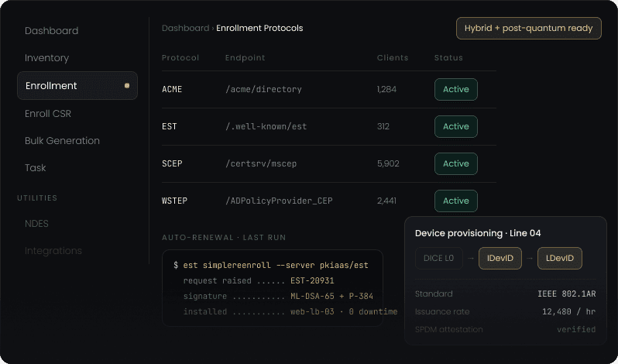Select Task in the sidebar
The width and height of the screenshot is (618, 364).
point(36,168)
